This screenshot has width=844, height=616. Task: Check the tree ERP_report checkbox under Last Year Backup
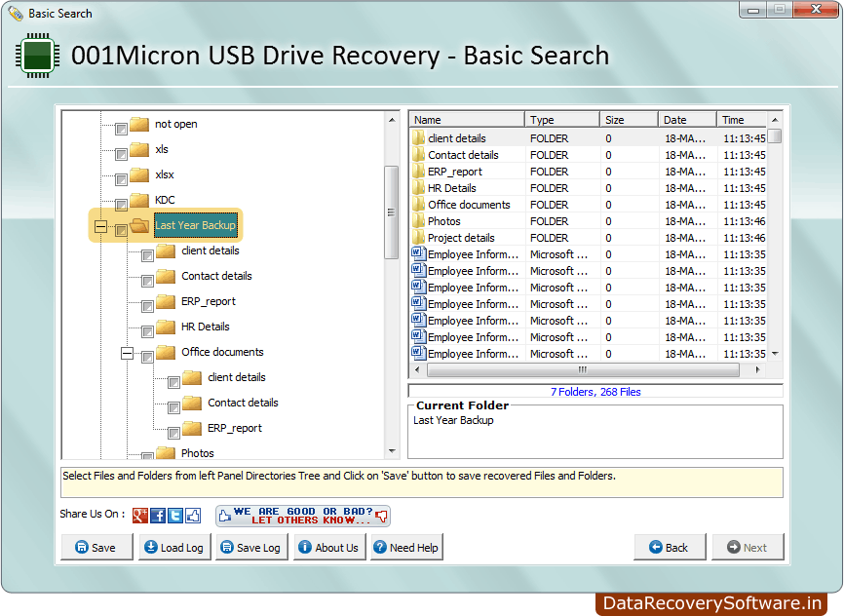[x=147, y=306]
